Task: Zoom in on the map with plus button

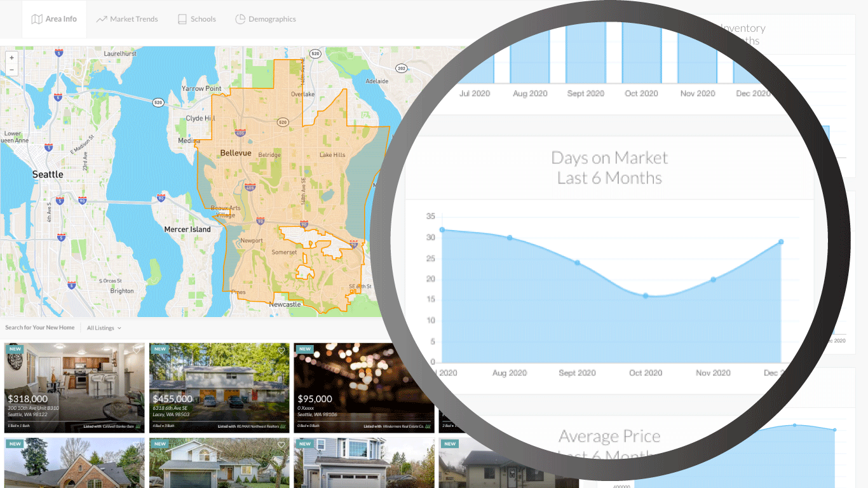Action: 11,57
